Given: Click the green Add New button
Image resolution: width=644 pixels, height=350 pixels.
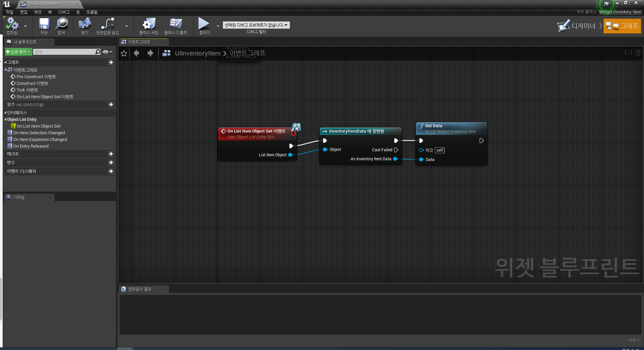Looking at the screenshot, I should tap(18, 52).
